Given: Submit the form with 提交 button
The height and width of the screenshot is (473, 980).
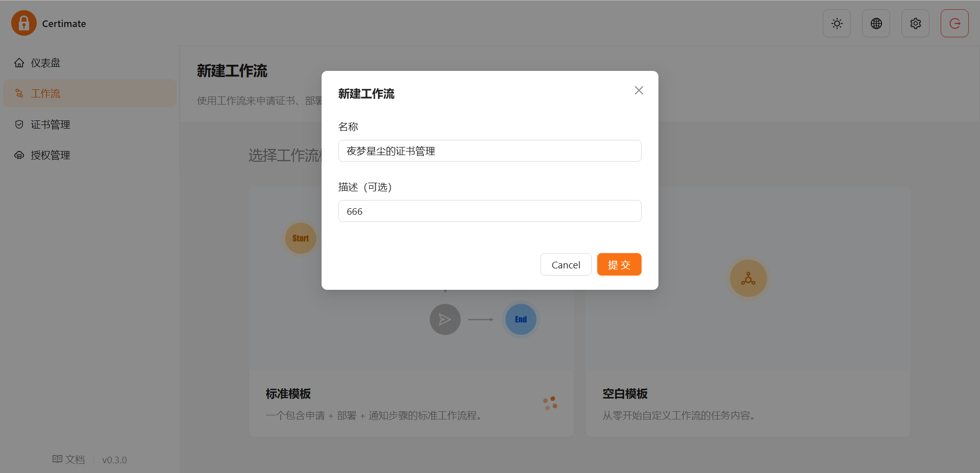Looking at the screenshot, I should (x=619, y=265).
